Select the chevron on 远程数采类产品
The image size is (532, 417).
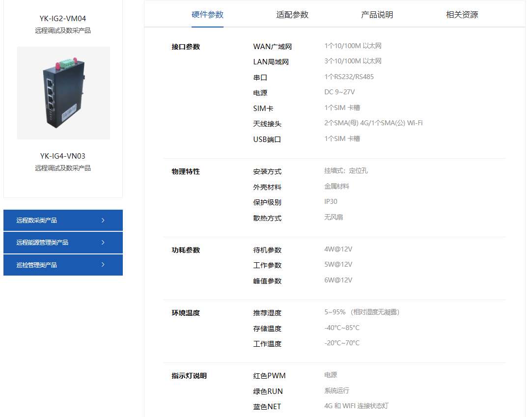(x=103, y=220)
